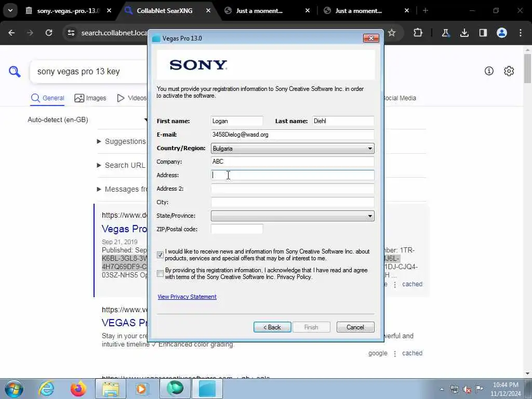Switch to first Just a moment... tab

259,10
